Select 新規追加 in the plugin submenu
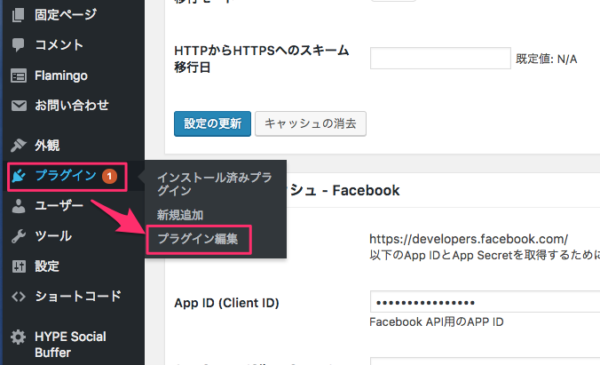This screenshot has width=600, height=365. pyautogui.click(x=180, y=215)
